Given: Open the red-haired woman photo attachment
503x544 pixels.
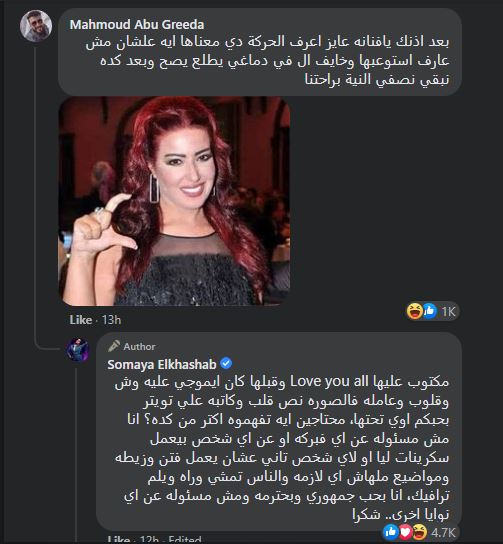Looking at the screenshot, I should (x=174, y=201).
